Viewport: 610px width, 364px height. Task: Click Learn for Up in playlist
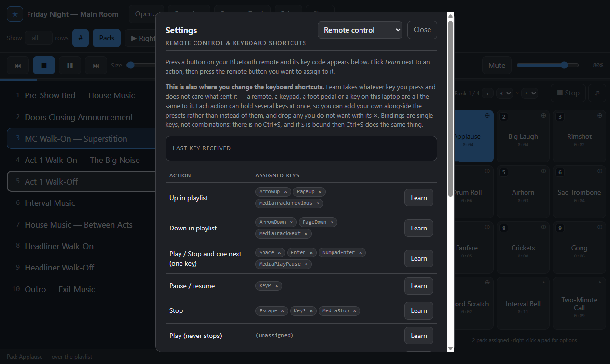pyautogui.click(x=419, y=198)
